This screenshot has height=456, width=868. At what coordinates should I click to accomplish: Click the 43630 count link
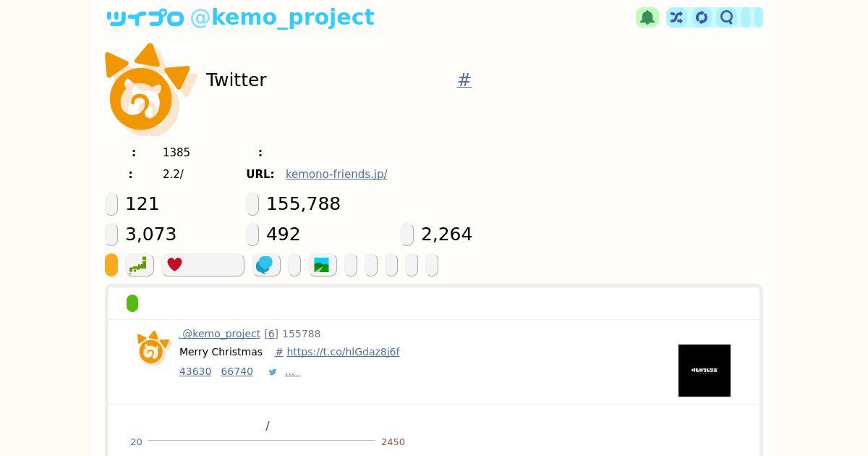click(x=195, y=371)
